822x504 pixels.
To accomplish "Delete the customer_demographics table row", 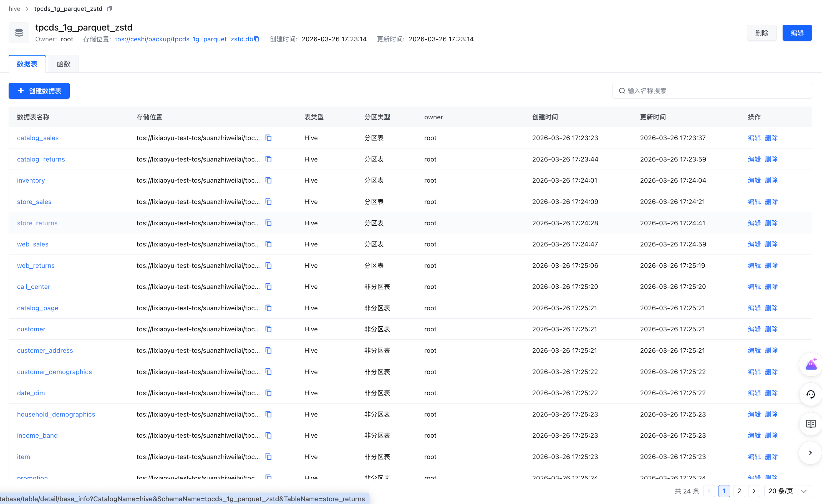I will click(x=771, y=372).
